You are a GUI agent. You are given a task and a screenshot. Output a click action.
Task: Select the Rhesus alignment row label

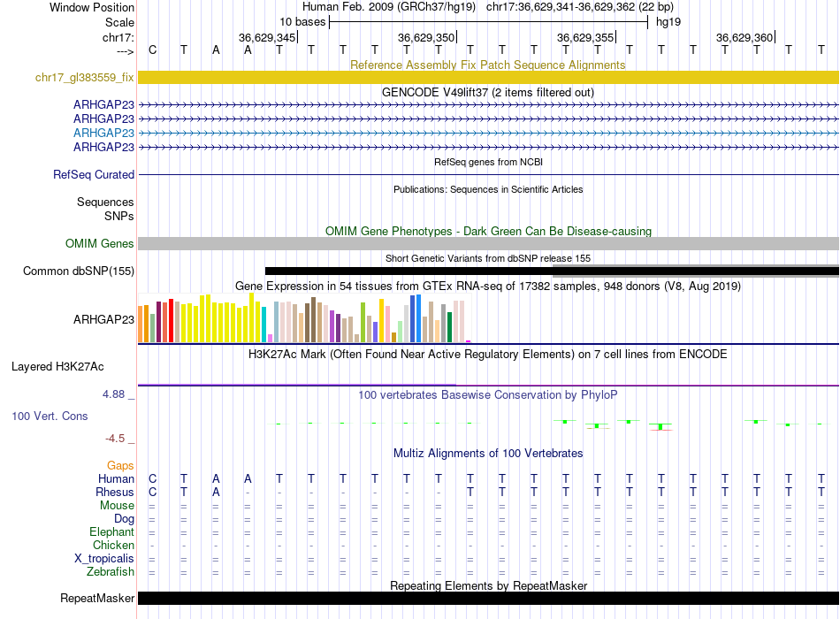(x=114, y=493)
